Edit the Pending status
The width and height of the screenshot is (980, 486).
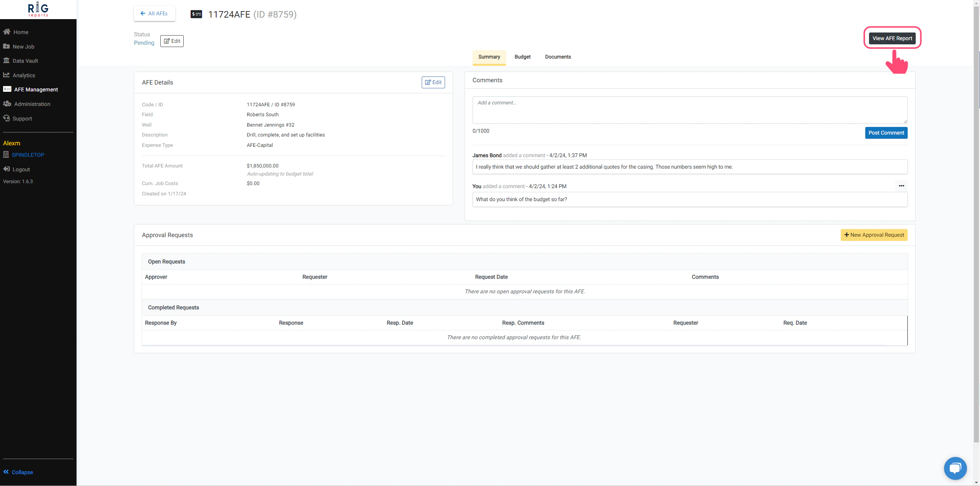pyautogui.click(x=172, y=41)
